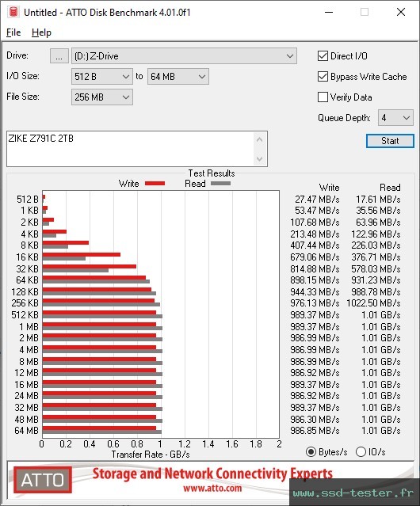
Task: Click the 1022.50 MB/s read value
Action: point(373,303)
